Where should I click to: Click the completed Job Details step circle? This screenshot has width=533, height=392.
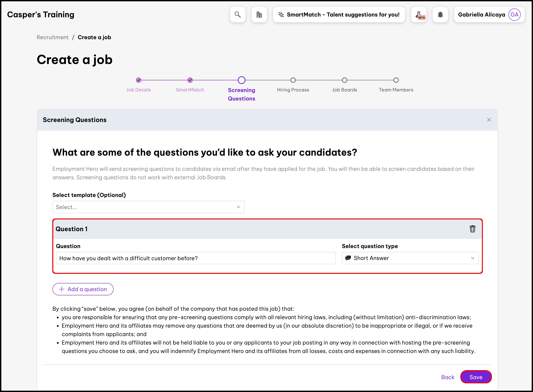(x=139, y=80)
